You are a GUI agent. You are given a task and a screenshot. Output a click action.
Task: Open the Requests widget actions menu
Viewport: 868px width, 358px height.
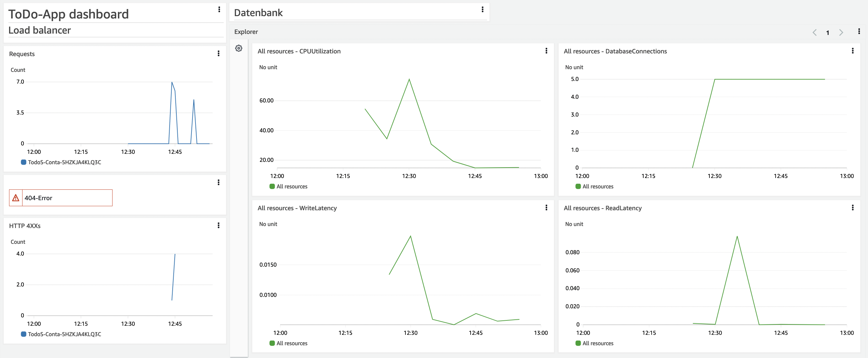point(219,53)
